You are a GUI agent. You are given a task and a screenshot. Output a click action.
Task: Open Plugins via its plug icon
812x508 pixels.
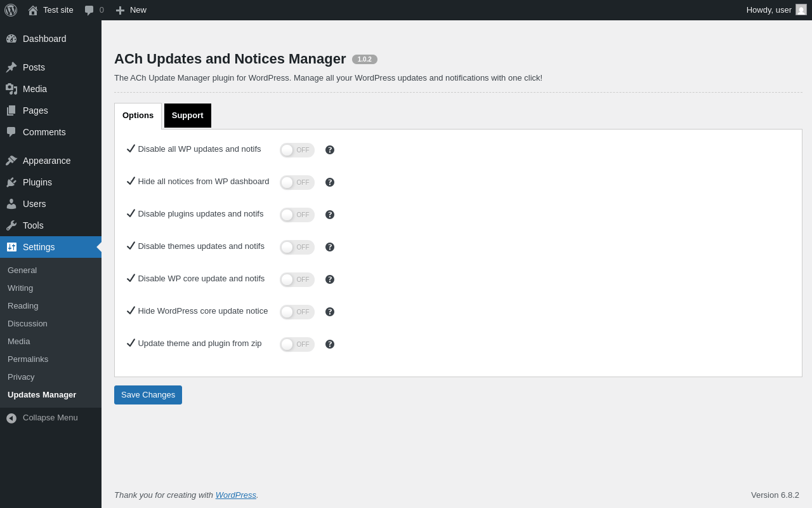pyautogui.click(x=11, y=182)
